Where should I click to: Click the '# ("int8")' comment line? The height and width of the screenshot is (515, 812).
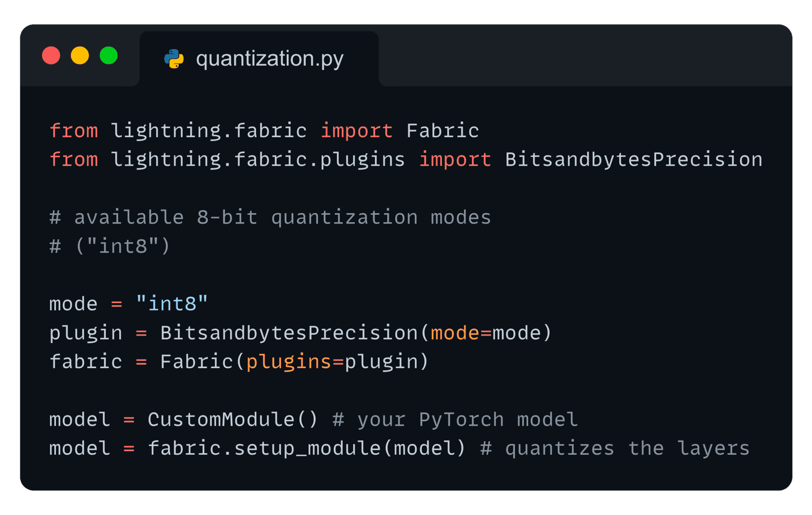tap(110, 247)
